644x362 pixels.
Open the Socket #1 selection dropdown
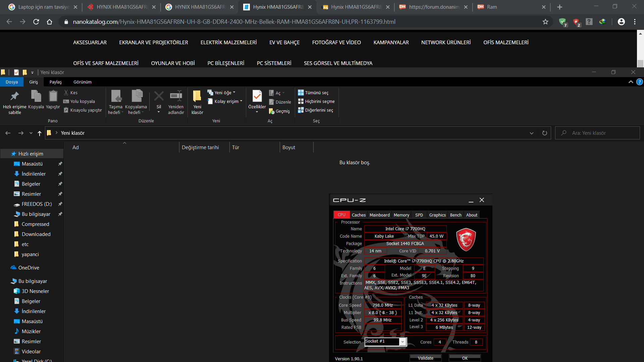[402, 342]
